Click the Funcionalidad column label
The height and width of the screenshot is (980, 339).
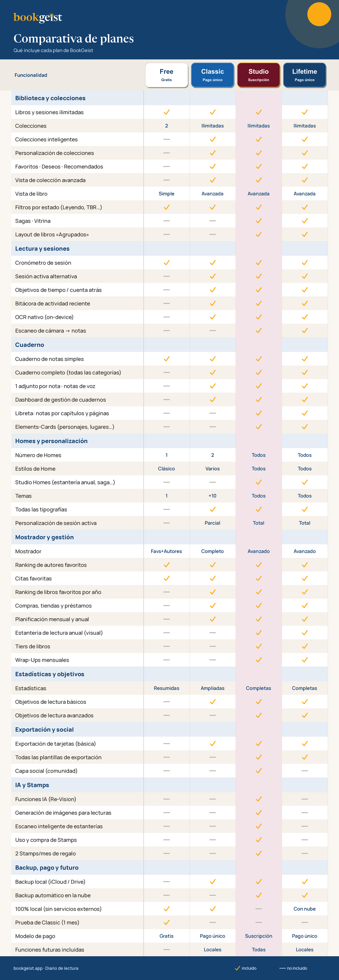31,75
